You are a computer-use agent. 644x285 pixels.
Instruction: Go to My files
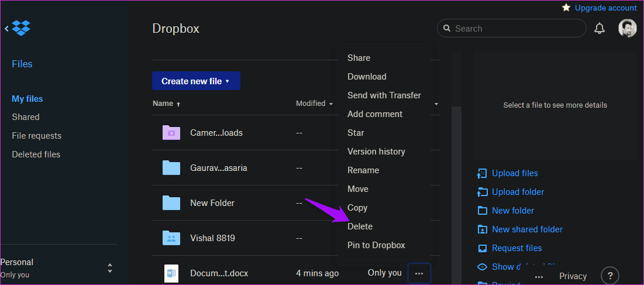pyautogui.click(x=27, y=99)
